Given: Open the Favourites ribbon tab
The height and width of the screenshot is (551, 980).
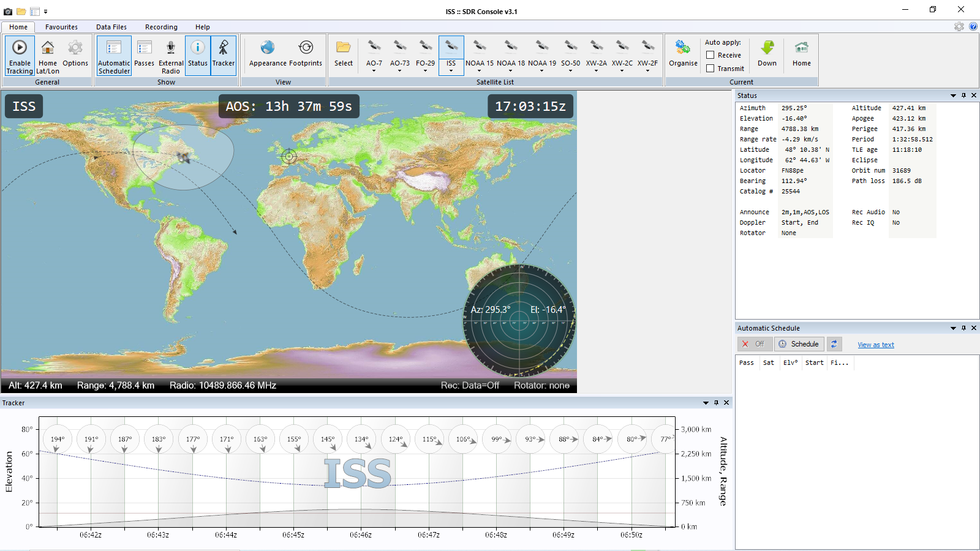Looking at the screenshot, I should click(61, 27).
